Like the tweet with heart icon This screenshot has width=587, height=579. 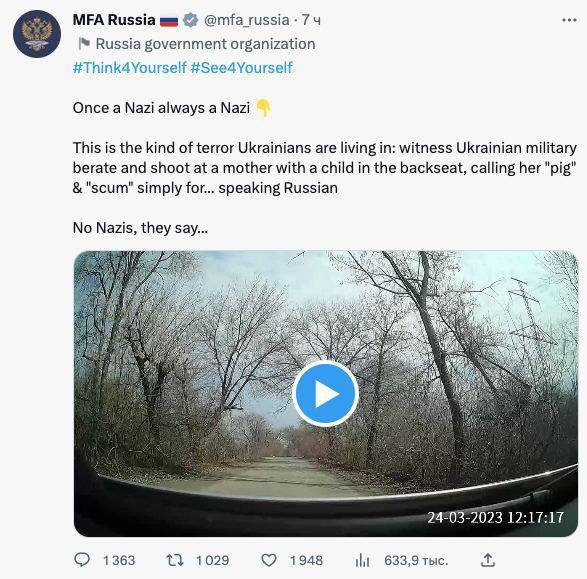tap(269, 560)
